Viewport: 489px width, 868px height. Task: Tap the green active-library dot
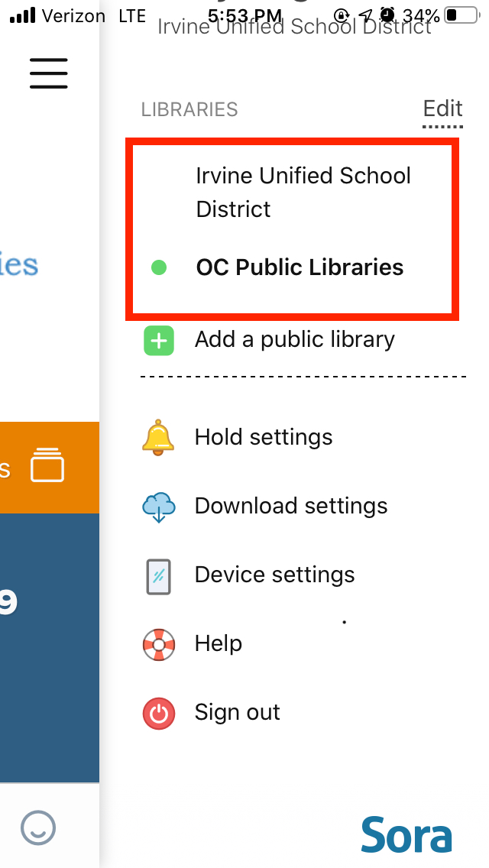(159, 268)
